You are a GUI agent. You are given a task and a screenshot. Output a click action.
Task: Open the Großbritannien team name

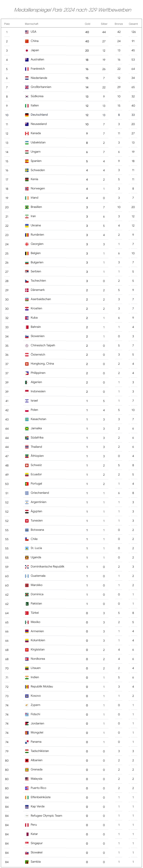41,87
